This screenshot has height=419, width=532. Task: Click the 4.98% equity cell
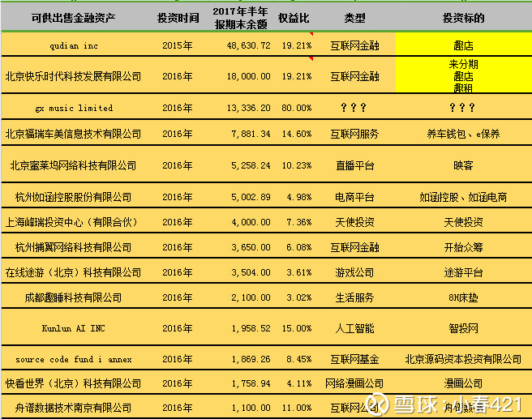298,197
